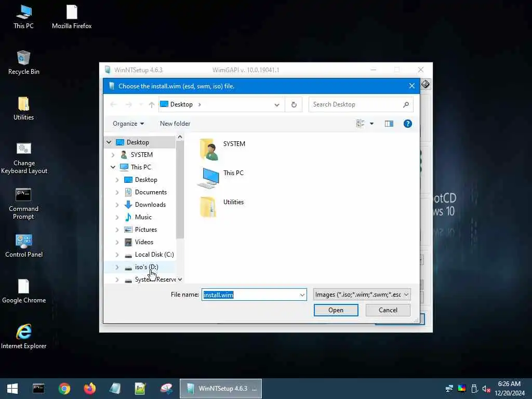Click the Cancel button

coord(388,311)
